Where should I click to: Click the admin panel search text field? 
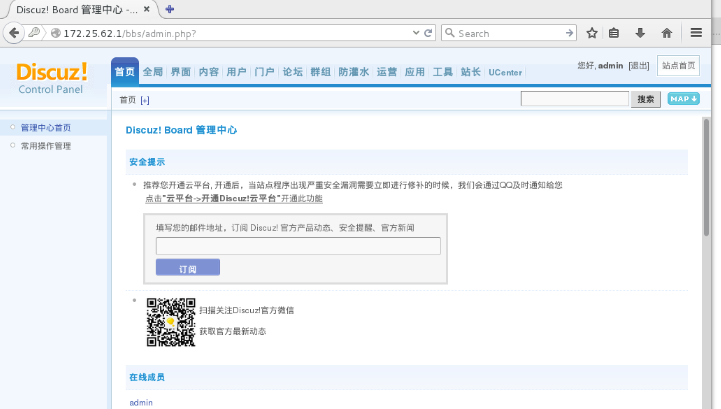pos(574,98)
